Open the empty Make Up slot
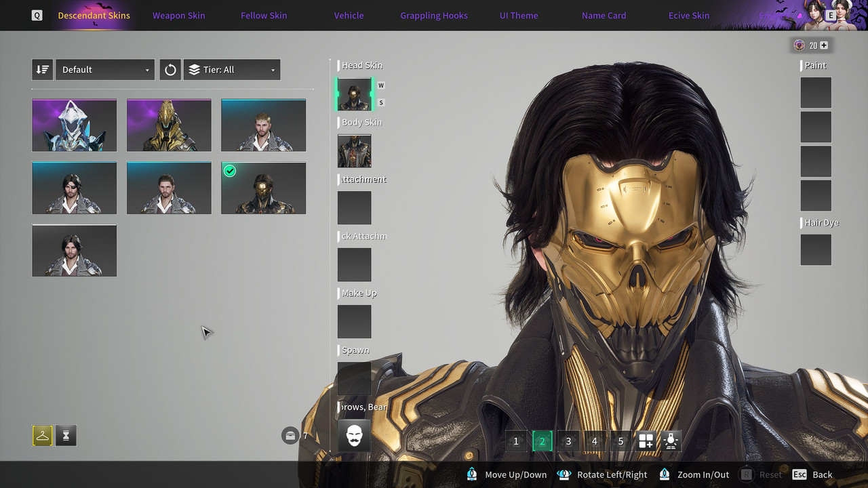 pyautogui.click(x=355, y=322)
